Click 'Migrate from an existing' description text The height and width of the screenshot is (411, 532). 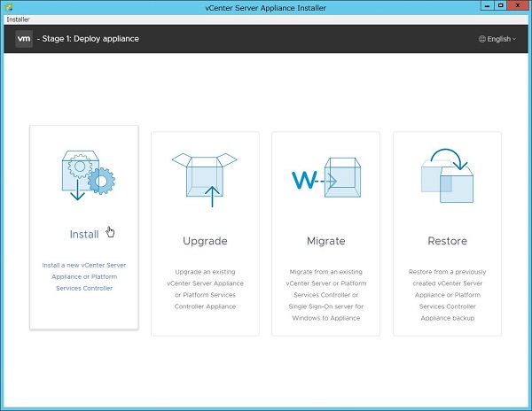coord(326,295)
